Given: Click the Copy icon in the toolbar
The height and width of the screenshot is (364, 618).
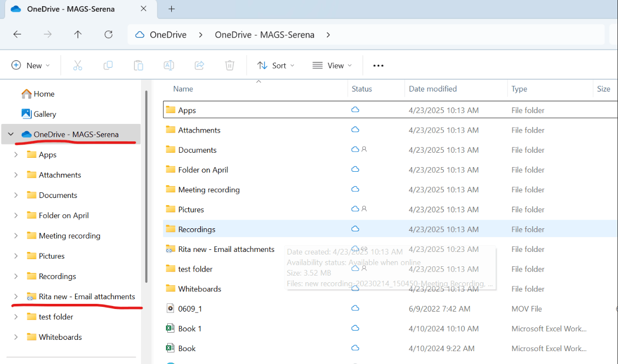Looking at the screenshot, I should (x=108, y=65).
